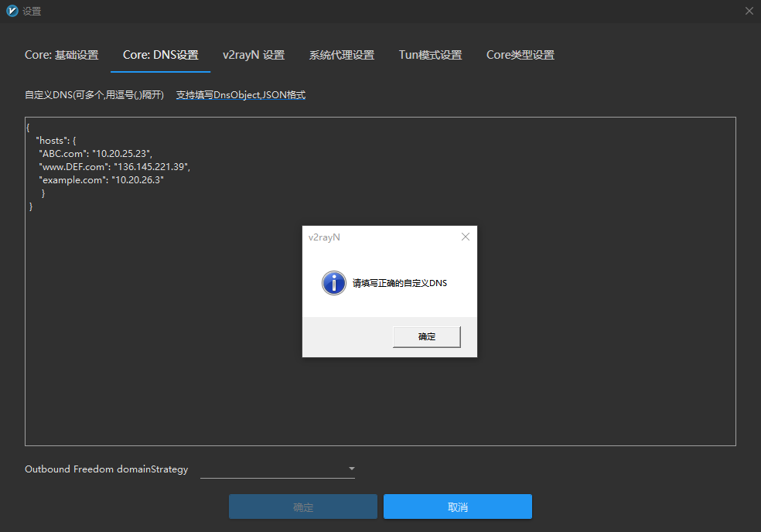Click the 取消 cancel button

pyautogui.click(x=457, y=506)
